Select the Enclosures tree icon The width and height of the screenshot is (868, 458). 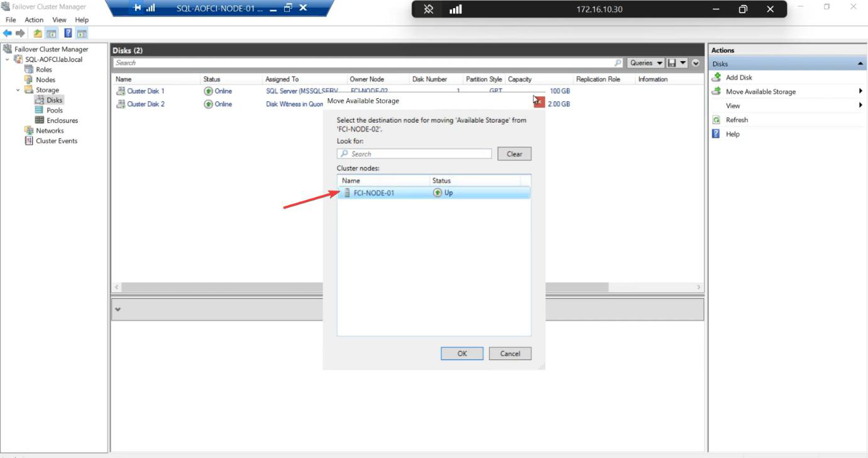(40, 120)
